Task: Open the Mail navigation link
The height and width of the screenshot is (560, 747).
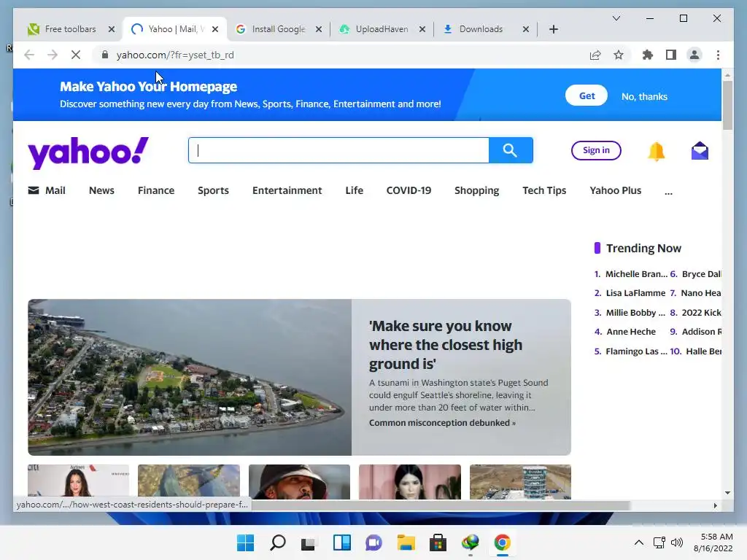Action: (47, 190)
